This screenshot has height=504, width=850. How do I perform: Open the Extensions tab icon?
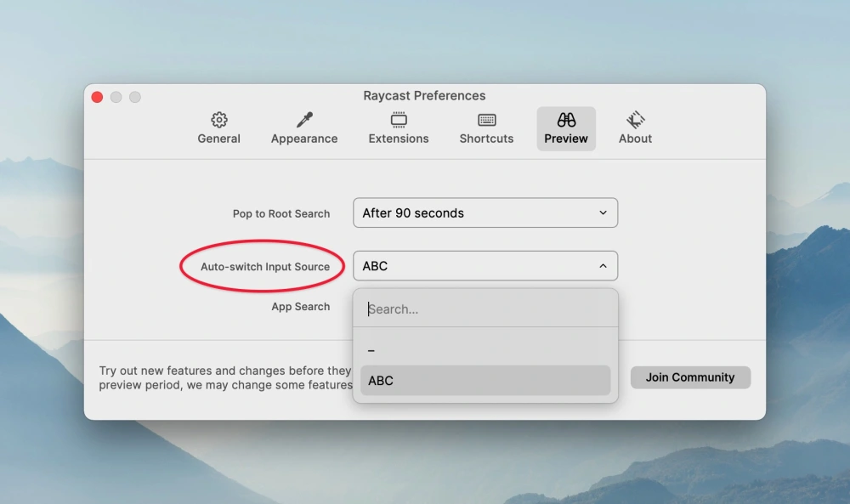pos(399,119)
